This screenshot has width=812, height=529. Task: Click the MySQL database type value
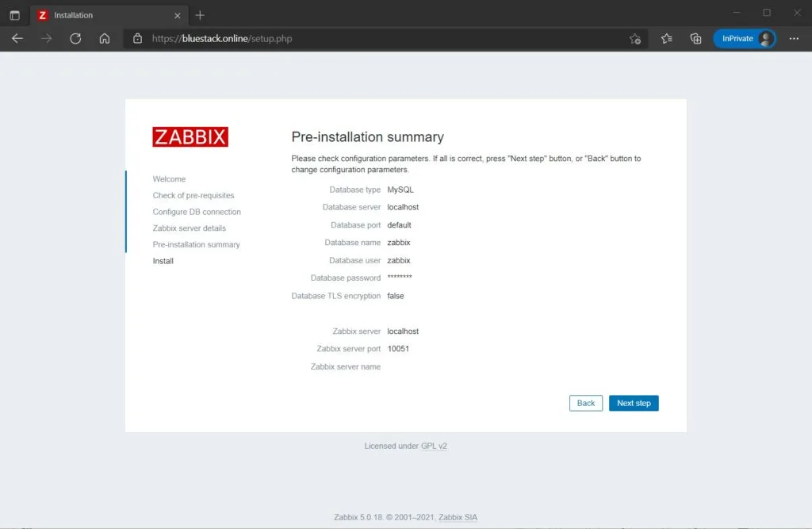click(x=400, y=190)
